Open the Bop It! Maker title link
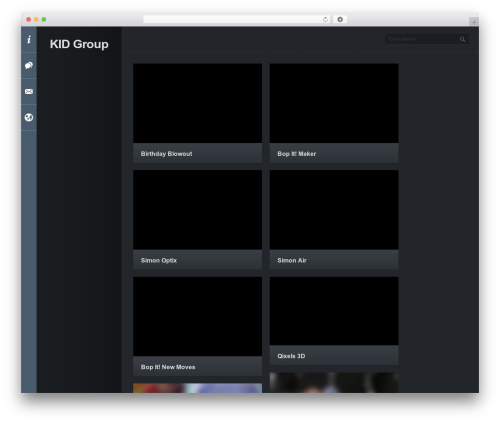 [297, 154]
